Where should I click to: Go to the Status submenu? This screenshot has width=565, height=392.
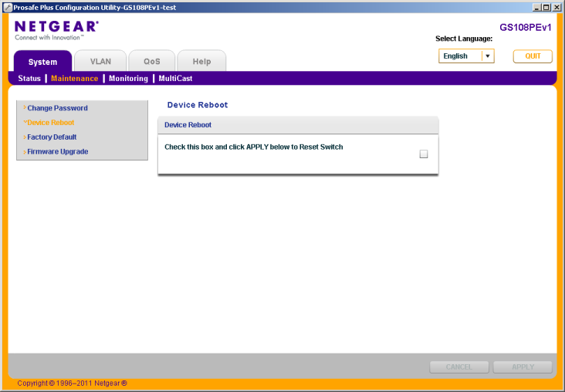pos(29,79)
